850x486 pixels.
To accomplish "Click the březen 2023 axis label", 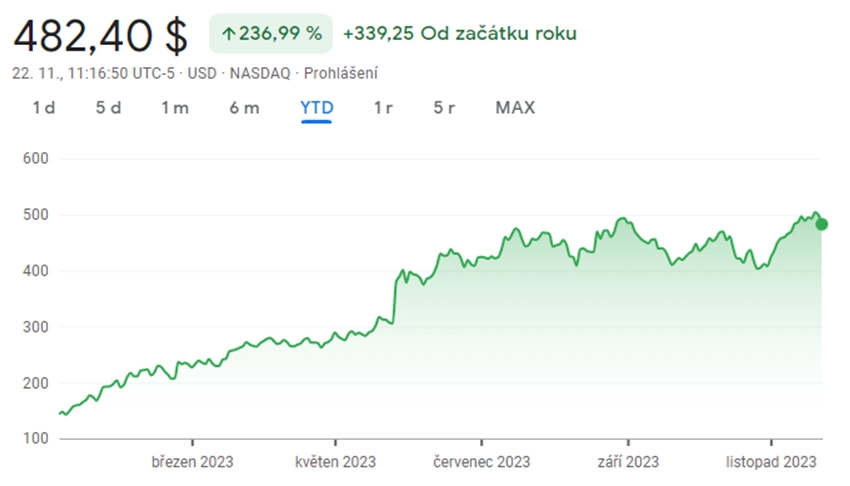I will click(x=191, y=462).
